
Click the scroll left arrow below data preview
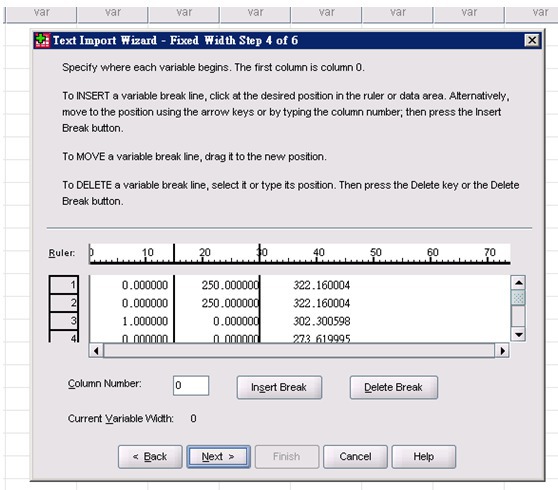[x=96, y=351]
